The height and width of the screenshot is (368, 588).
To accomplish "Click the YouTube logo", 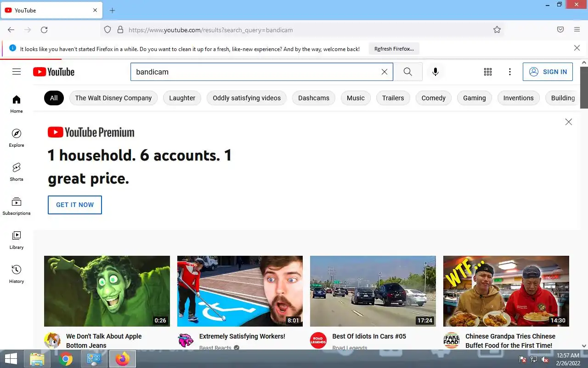I will pos(54,72).
